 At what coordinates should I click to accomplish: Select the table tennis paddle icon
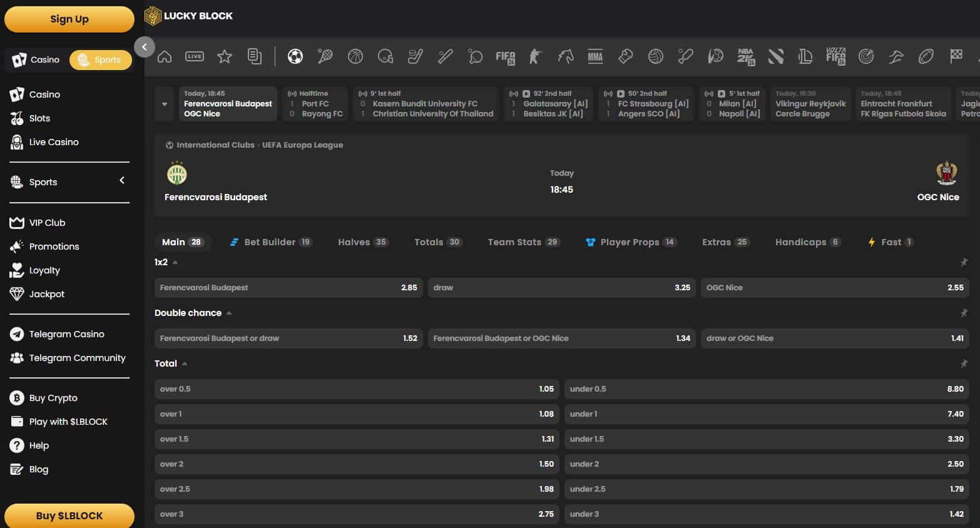tap(476, 57)
